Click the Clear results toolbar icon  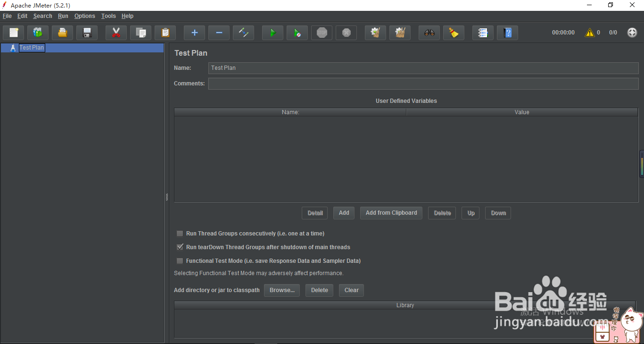[x=376, y=33]
